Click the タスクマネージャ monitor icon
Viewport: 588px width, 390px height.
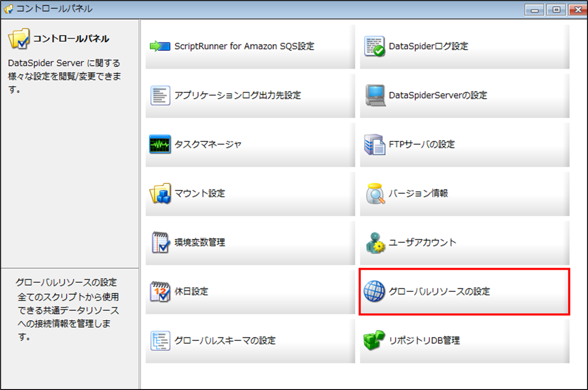(x=160, y=144)
